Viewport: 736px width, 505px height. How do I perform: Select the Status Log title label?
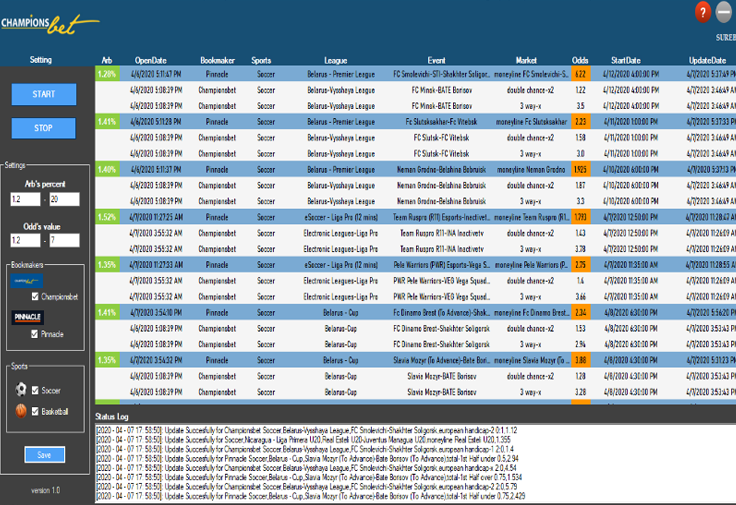pos(112,416)
